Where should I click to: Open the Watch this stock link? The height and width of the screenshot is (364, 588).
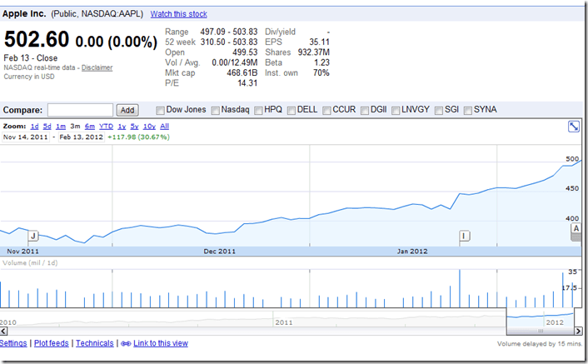pos(178,14)
